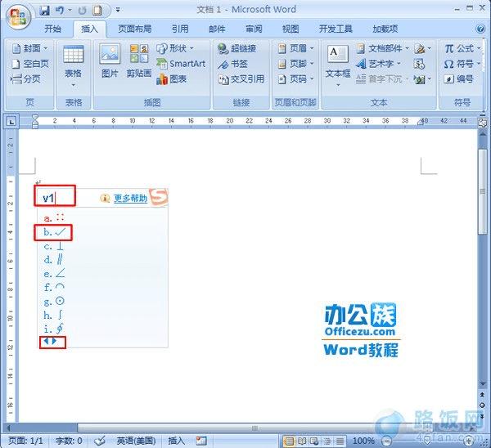The width and height of the screenshot is (491, 448).
Task: Open the 更多帮助 link
Action: (x=130, y=198)
